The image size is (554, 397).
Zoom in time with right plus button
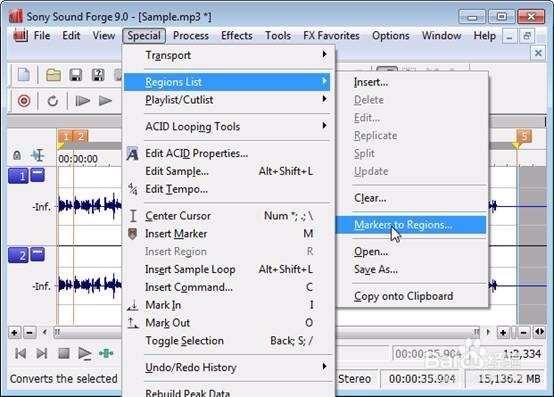[x=503, y=332]
